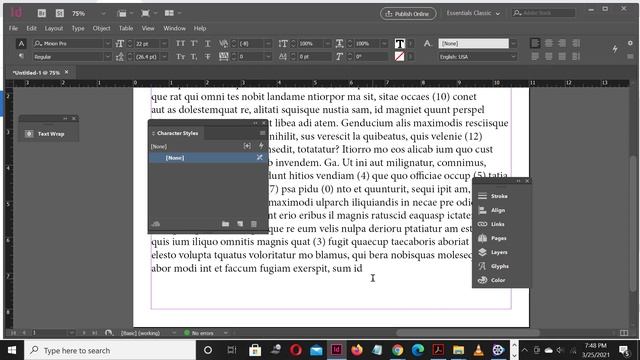
Task: Create new style group folder in Character Styles
Action: (225, 224)
